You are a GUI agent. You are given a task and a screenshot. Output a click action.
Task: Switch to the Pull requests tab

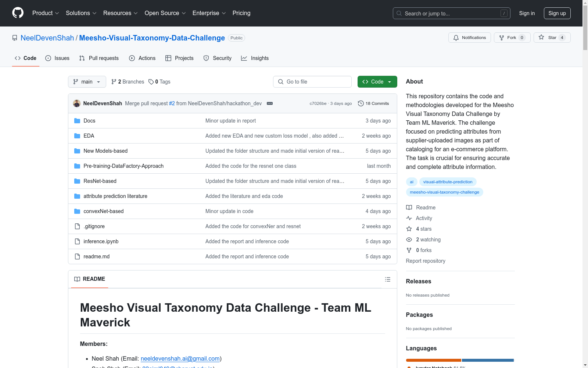99,58
